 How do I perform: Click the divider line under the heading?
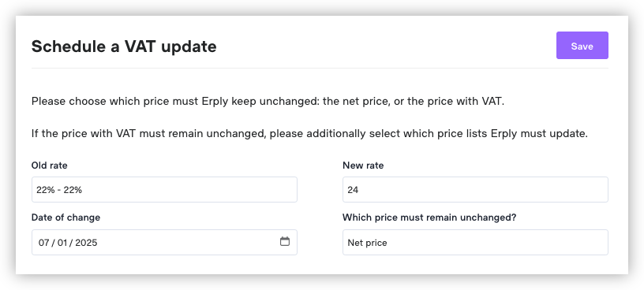pos(320,68)
